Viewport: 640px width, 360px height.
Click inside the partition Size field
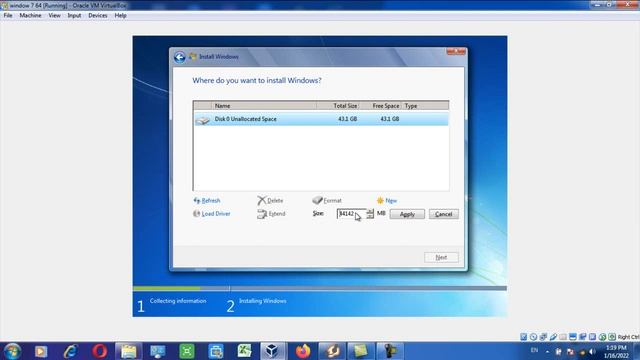tap(351, 213)
